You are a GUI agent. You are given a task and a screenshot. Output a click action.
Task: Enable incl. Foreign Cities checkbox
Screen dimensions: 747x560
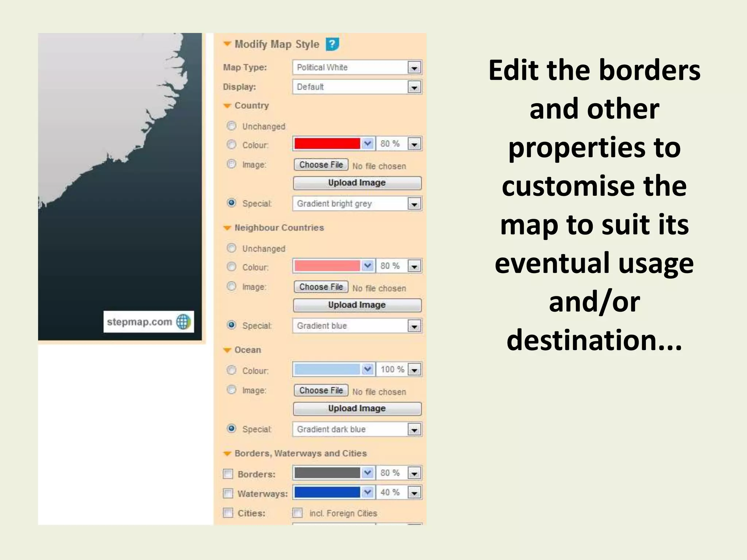pyautogui.click(x=298, y=513)
